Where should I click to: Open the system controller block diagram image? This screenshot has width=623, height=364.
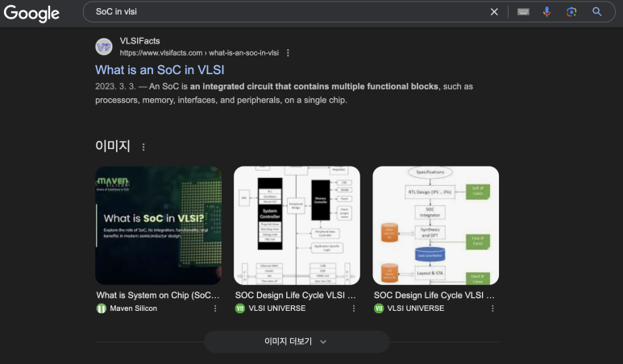pyautogui.click(x=297, y=225)
